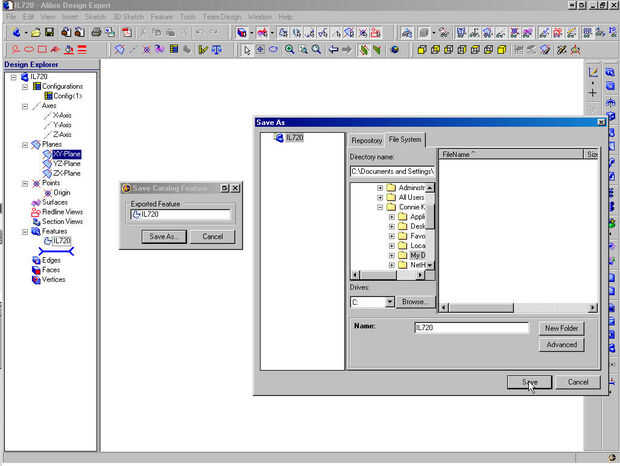This screenshot has width=620, height=466.
Task: Click the New Folder button
Action: pyautogui.click(x=561, y=328)
